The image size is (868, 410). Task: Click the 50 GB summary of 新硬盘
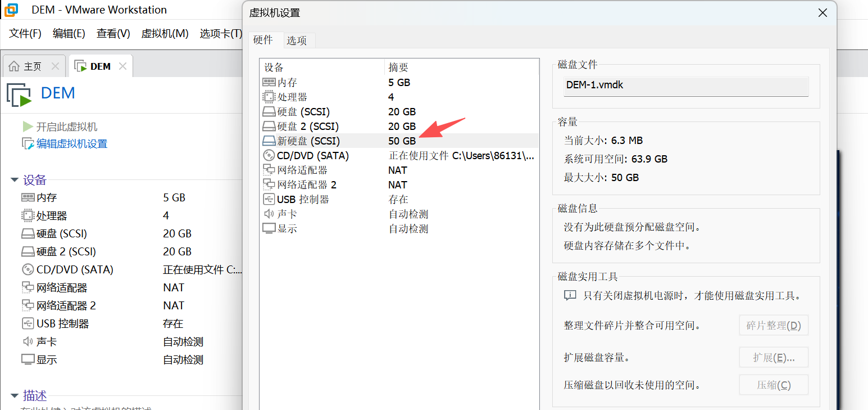tap(402, 141)
